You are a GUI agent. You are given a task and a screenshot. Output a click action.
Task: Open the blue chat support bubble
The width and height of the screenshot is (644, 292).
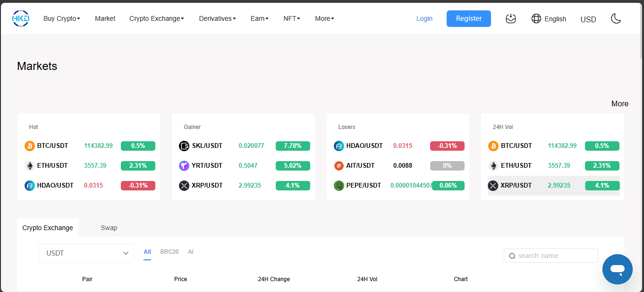(617, 269)
